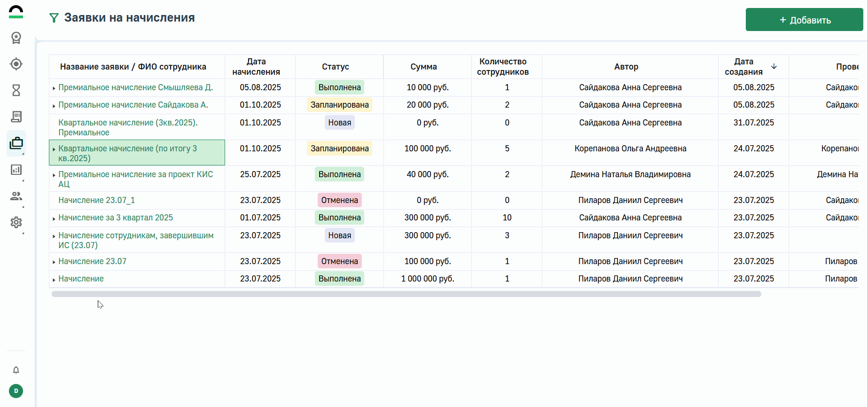Screen dimensions: 868x407
Task: Select the briefcase sidebar icon
Action: click(16, 143)
